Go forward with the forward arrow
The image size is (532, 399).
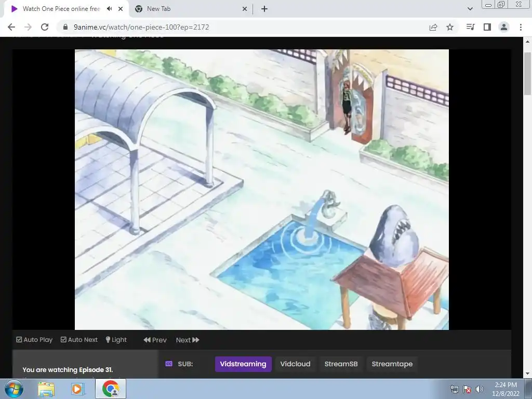tap(28, 27)
